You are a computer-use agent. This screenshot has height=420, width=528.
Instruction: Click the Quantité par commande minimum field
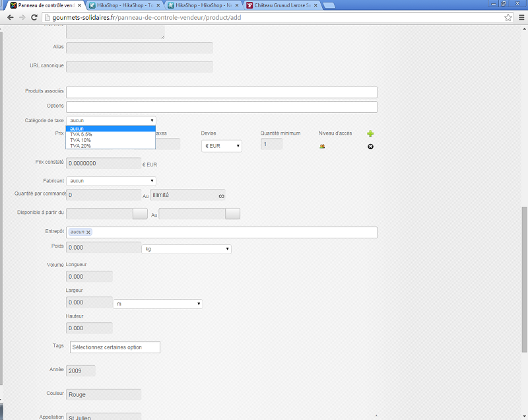point(104,195)
